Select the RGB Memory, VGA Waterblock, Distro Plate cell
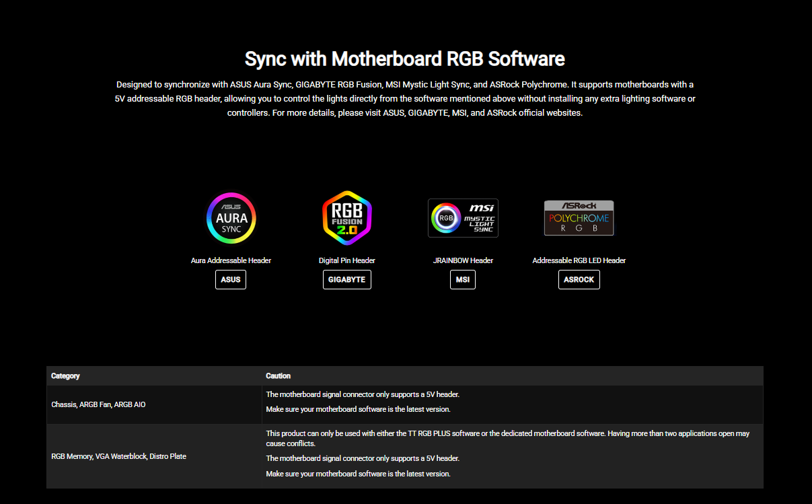This screenshot has width=812, height=504. (118, 456)
